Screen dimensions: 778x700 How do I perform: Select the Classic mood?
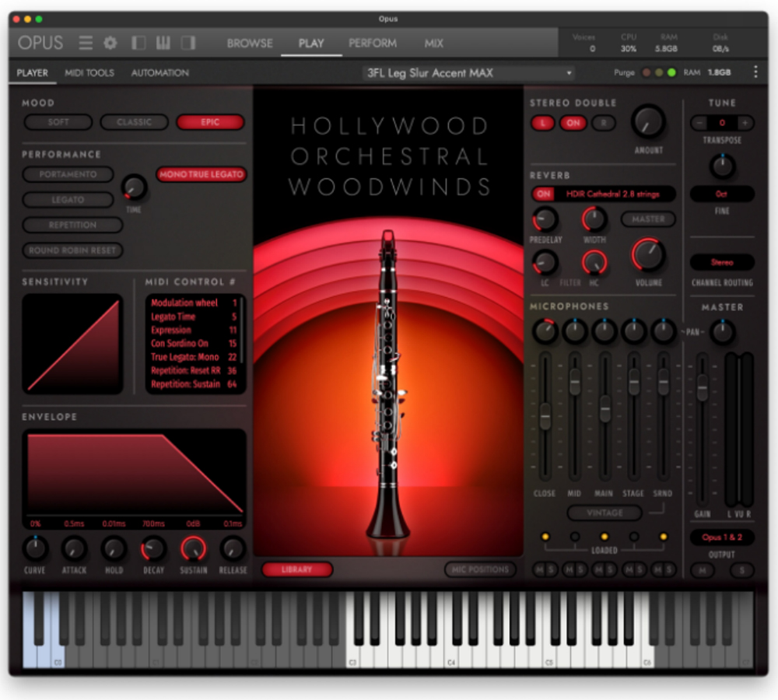point(134,122)
